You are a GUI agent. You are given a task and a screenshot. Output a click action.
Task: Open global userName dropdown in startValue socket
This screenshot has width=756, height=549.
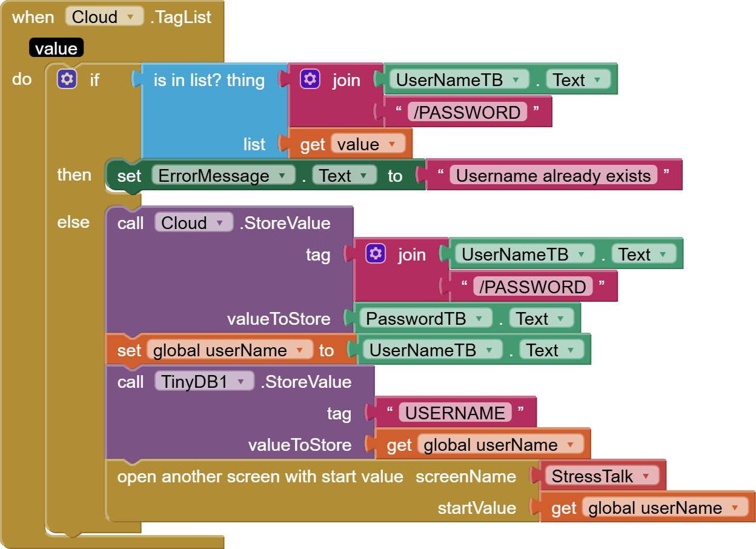[x=665, y=508]
